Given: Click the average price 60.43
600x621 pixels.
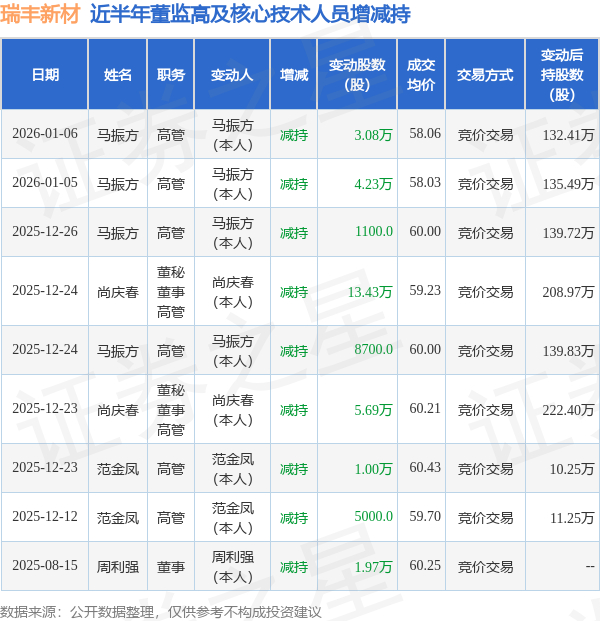Looking at the screenshot, I should 425,468.
